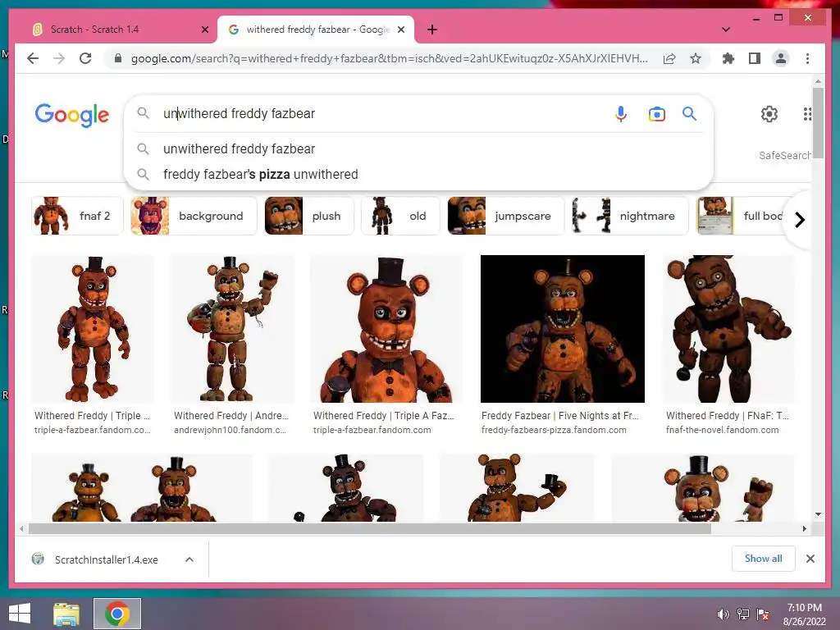The height and width of the screenshot is (630, 840).
Task: Select the withered freddy fazbear Google tab
Action: point(316,30)
